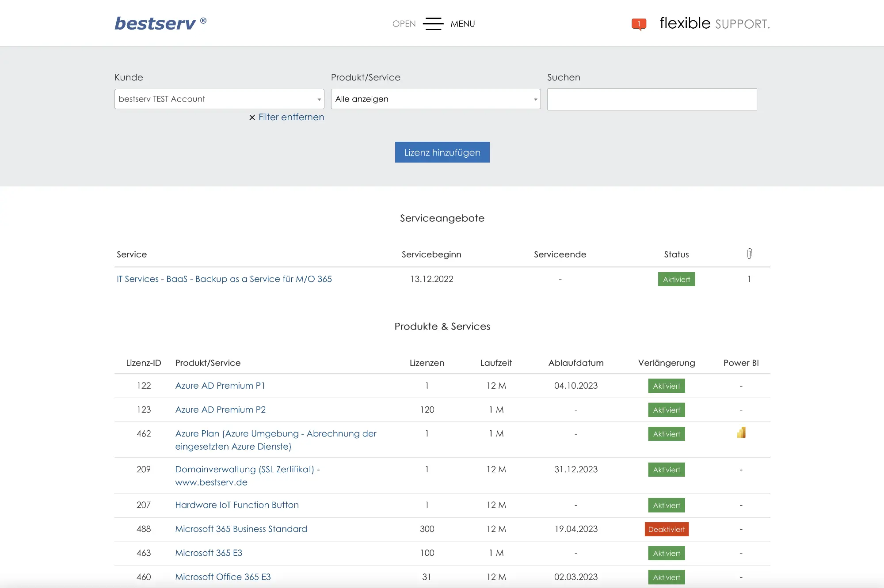Click the Verlängerung column header
884x588 pixels.
pos(667,363)
